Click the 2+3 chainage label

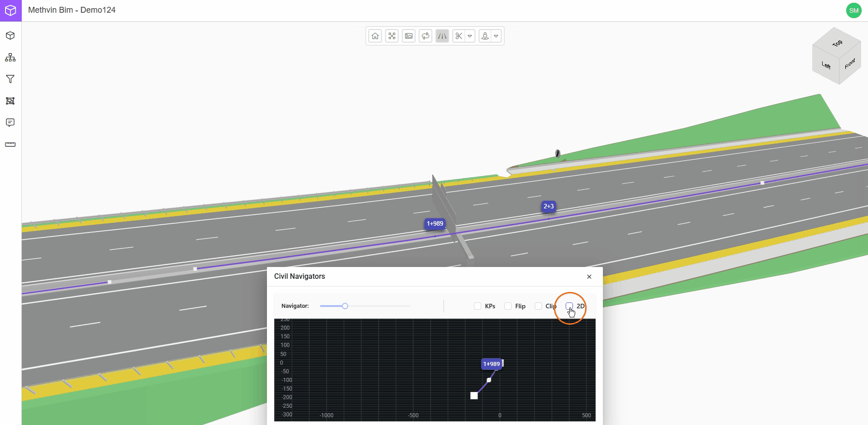(548, 206)
